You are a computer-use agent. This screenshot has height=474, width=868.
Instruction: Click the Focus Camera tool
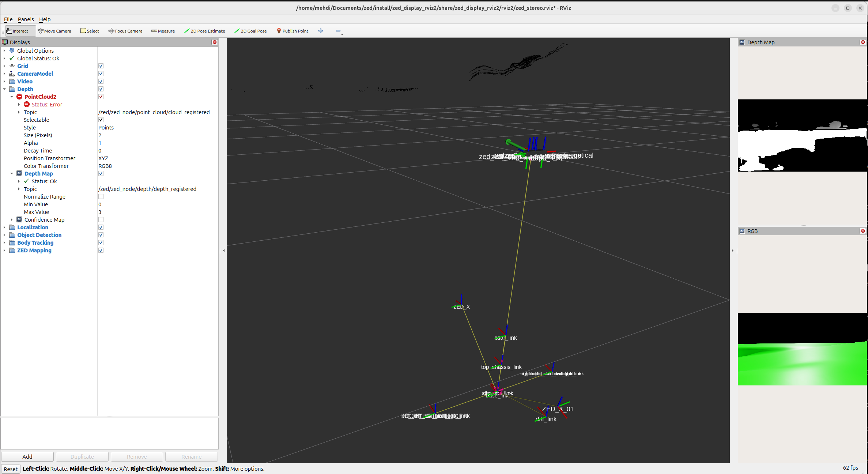tap(125, 31)
